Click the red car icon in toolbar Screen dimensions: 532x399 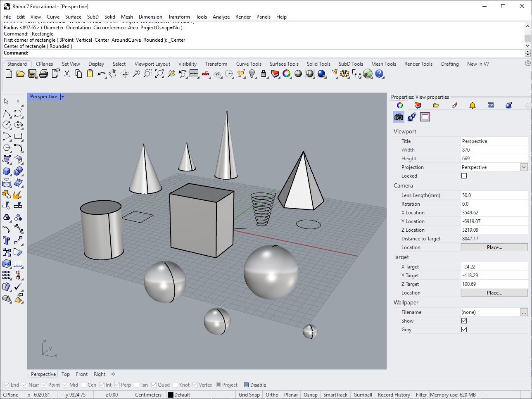tap(206, 74)
